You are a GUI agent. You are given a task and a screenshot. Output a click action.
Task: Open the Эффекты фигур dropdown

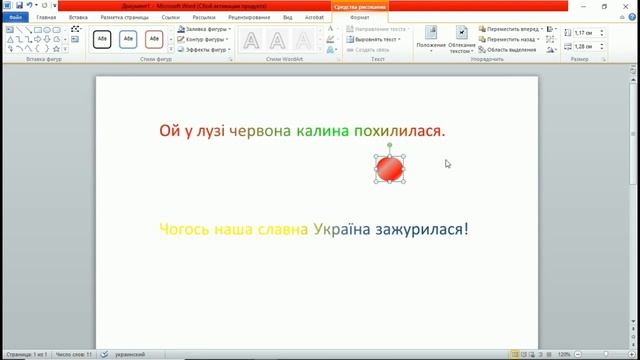tap(204, 49)
